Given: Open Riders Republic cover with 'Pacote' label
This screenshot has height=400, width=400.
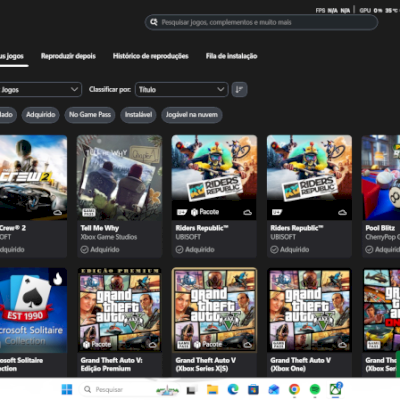Looking at the screenshot, I should click(214, 177).
